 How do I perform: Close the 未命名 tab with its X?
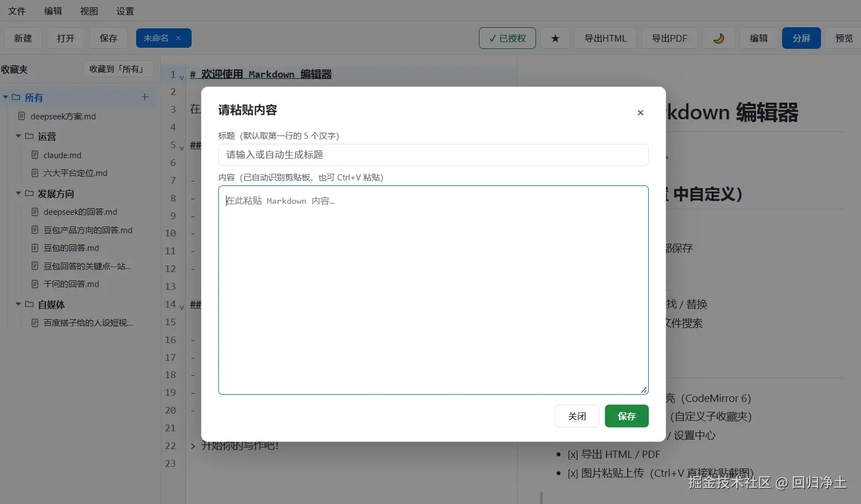coord(178,38)
